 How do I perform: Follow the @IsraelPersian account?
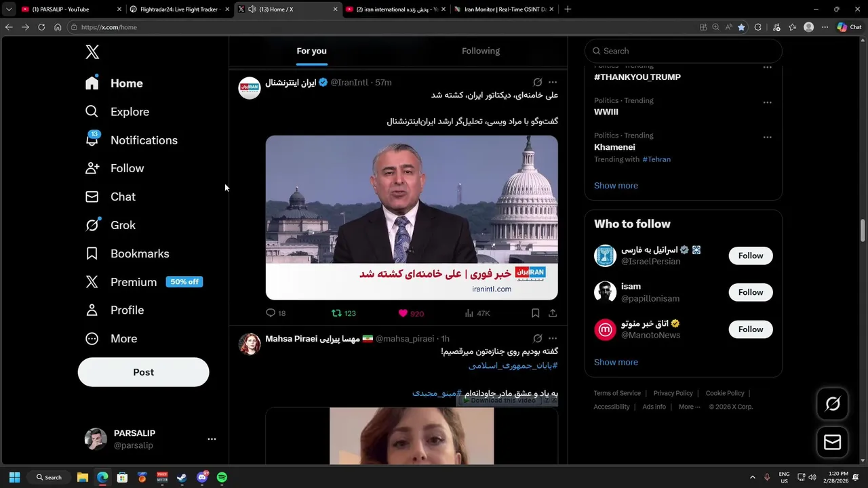tap(751, 256)
